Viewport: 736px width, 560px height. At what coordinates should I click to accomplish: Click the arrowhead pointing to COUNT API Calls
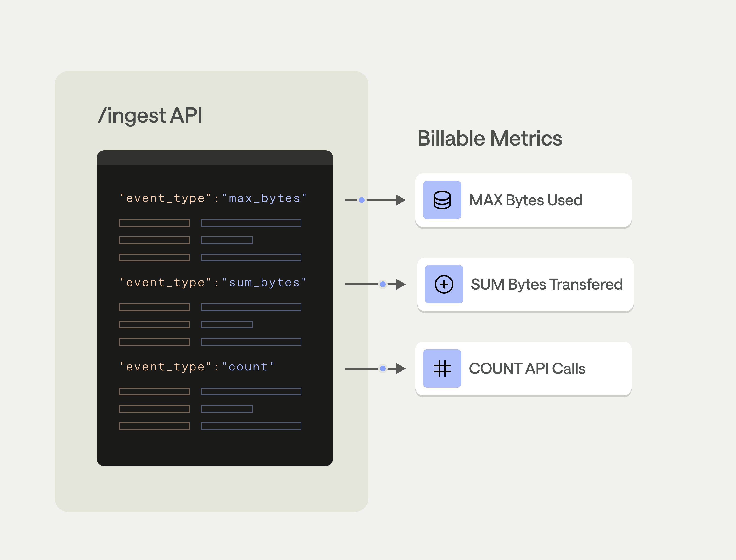(x=401, y=368)
